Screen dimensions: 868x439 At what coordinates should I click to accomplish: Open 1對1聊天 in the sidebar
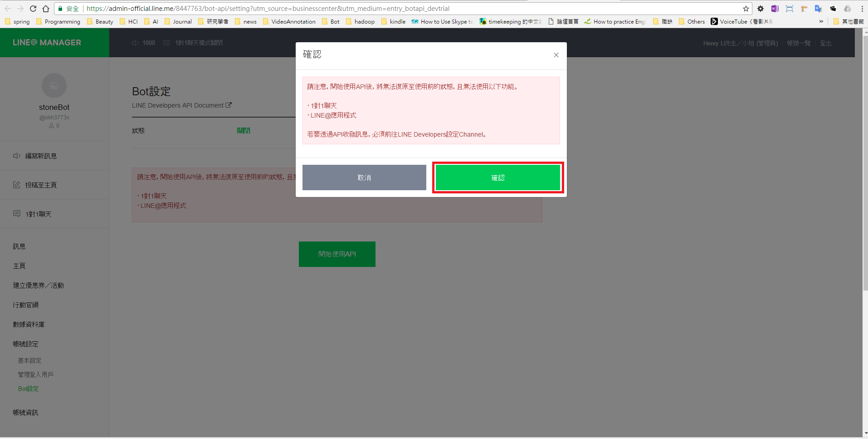[x=54, y=214]
